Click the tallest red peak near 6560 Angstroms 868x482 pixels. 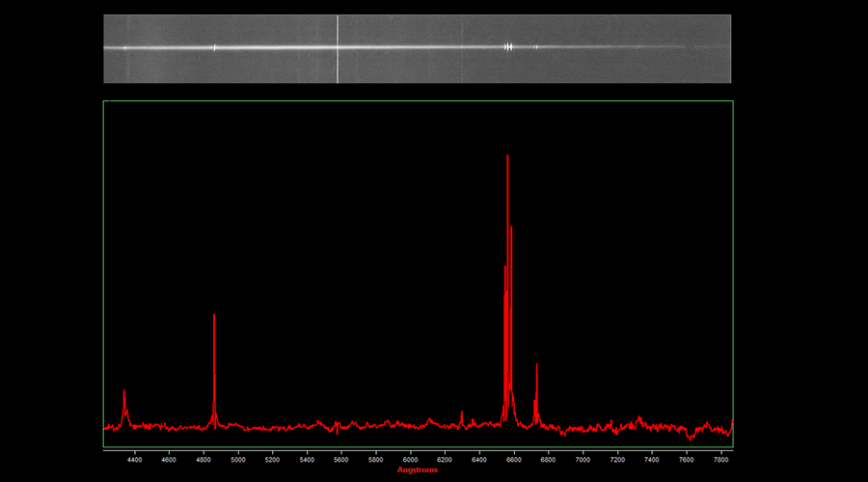(507, 156)
